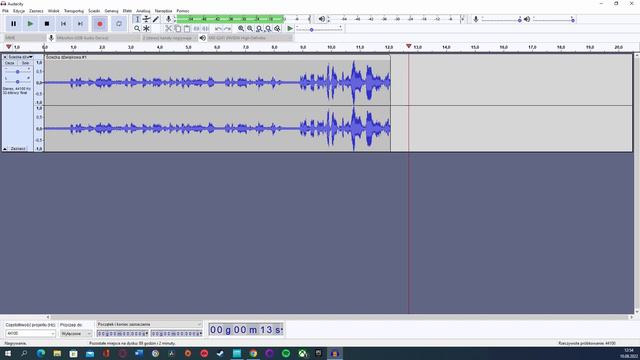Image resolution: width=640 pixels, height=360 pixels.
Task: Adjust the playback volume slider
Action: 553,20
